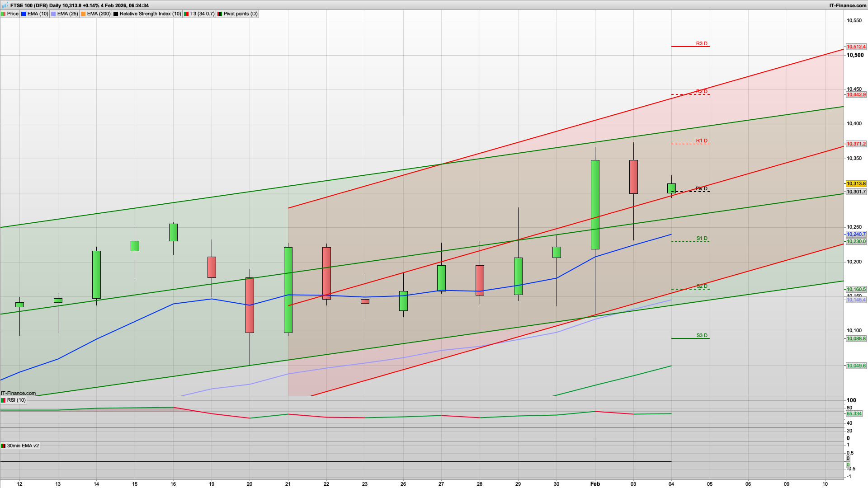868x488 pixels.
Task: Toggle the RSI (10) indicator visibility
Action: (x=3, y=400)
